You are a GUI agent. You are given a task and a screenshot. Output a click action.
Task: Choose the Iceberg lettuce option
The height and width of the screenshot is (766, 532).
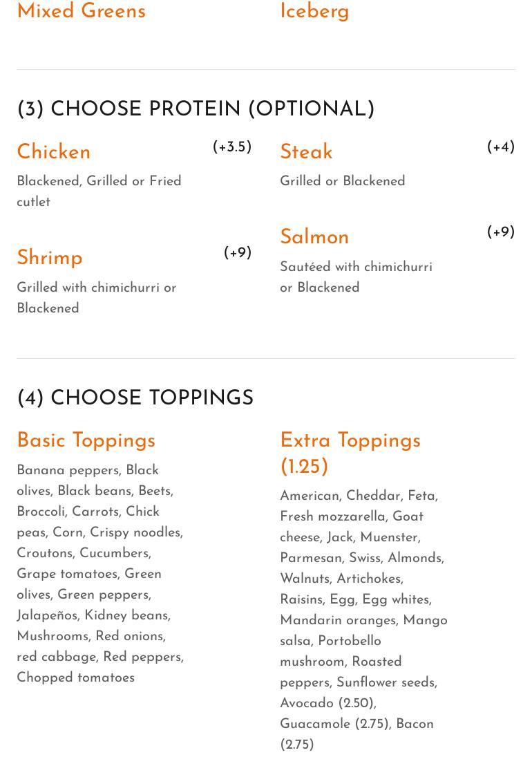(x=314, y=12)
